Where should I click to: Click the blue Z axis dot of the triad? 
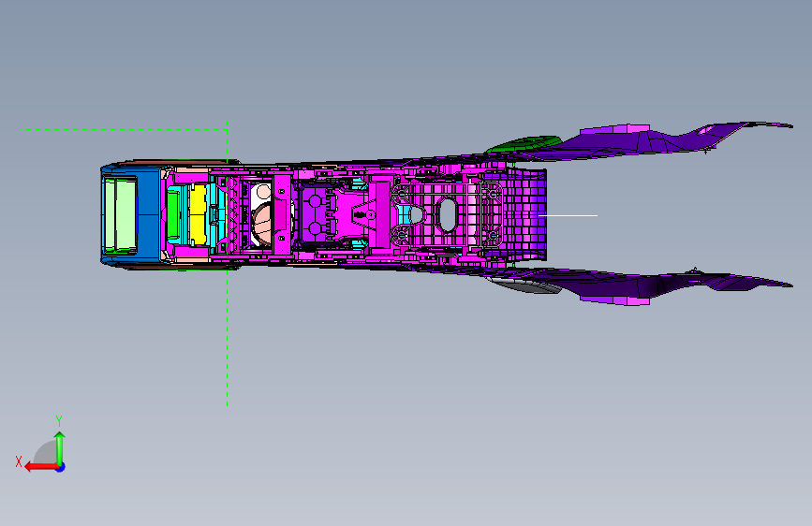point(61,467)
